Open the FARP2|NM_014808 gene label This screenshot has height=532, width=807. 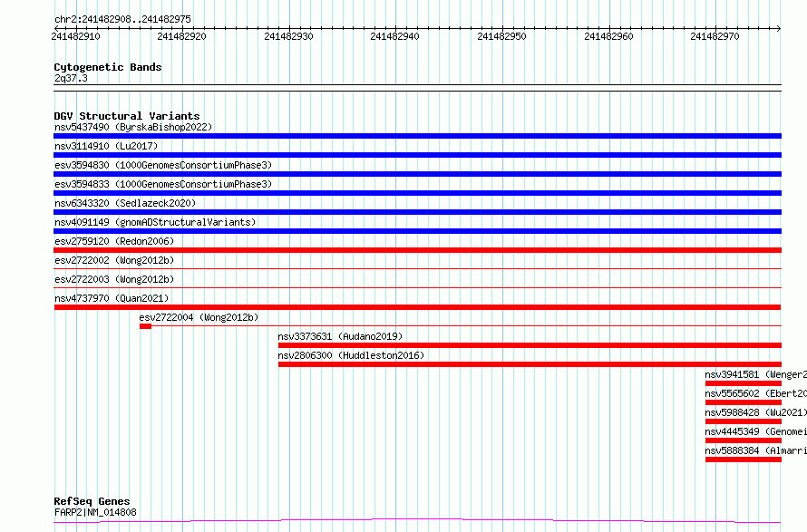(95, 512)
